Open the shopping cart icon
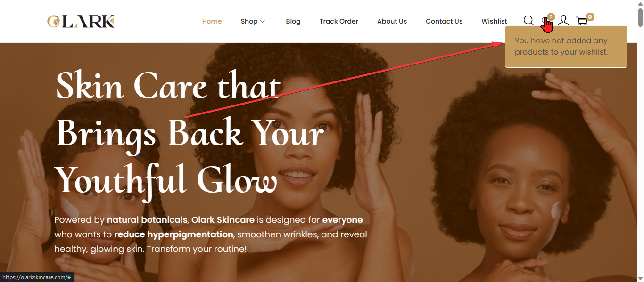The image size is (644, 282). 582,21
